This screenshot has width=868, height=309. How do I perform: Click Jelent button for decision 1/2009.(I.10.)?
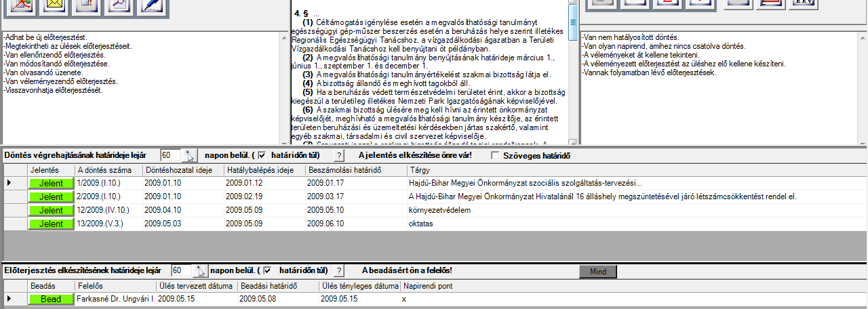[51, 183]
